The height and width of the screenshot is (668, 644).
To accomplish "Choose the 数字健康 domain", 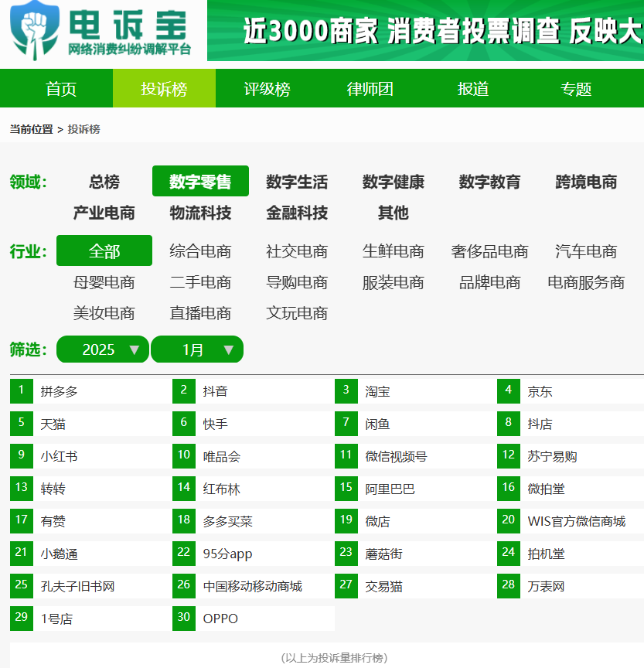I will 394,182.
